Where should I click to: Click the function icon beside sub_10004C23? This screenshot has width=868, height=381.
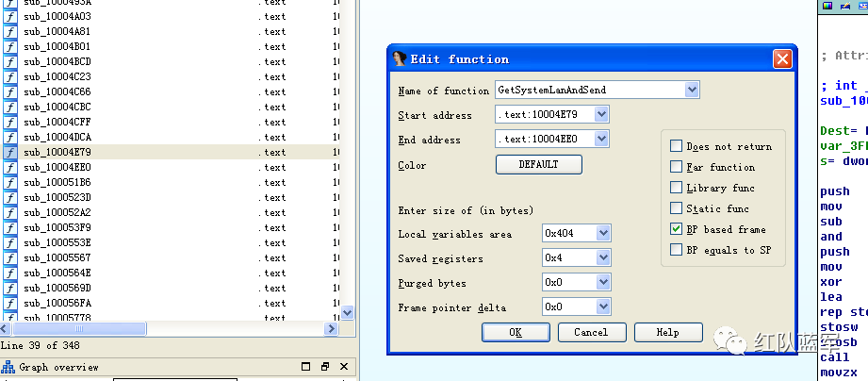[x=10, y=77]
